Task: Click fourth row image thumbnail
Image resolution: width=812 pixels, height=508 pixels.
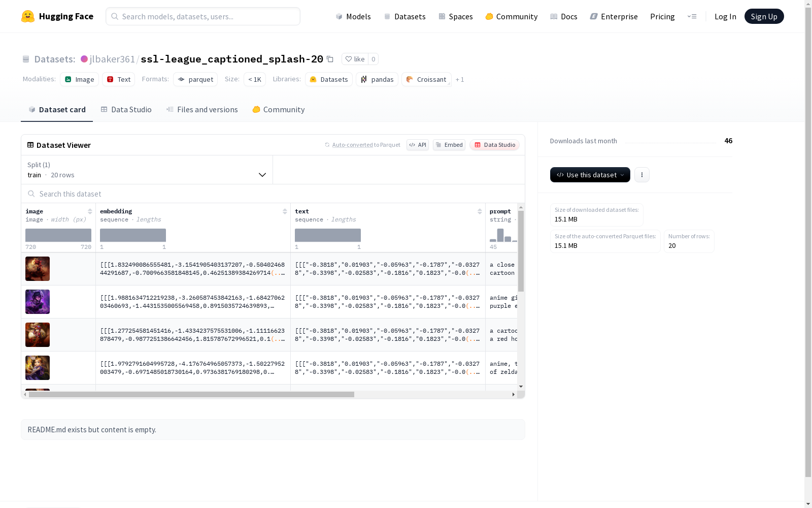Action: [38, 368]
